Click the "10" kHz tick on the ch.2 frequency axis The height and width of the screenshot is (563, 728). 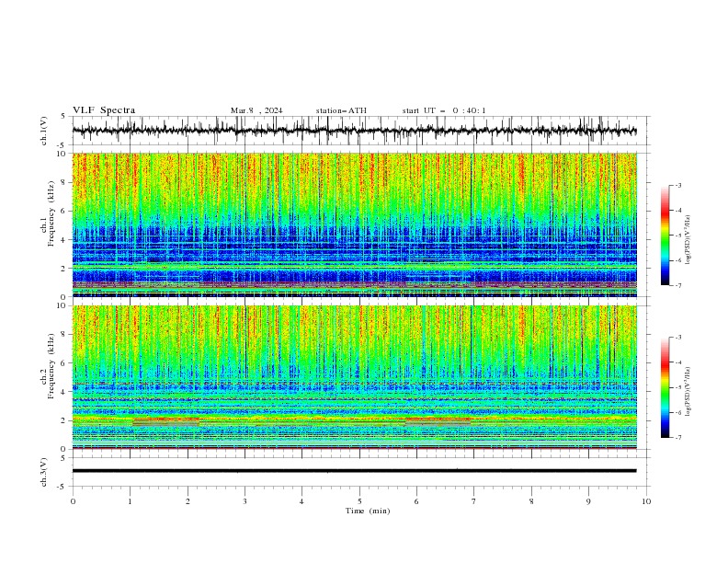(x=63, y=305)
